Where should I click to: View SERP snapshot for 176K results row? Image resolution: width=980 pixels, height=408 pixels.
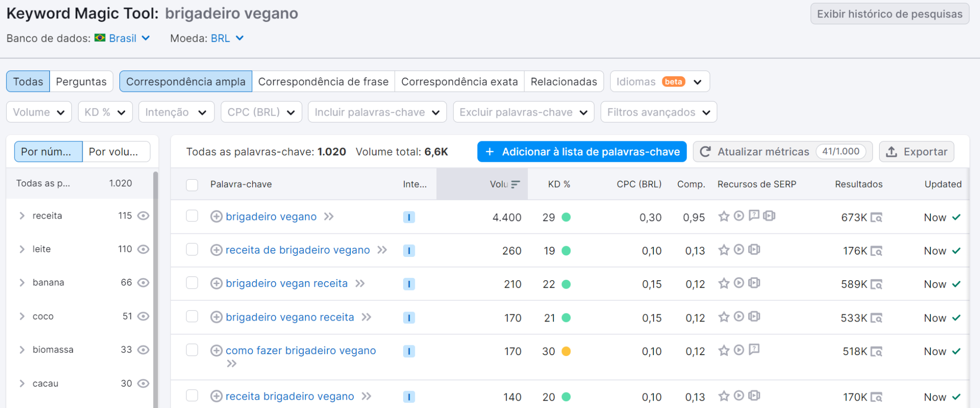(876, 251)
